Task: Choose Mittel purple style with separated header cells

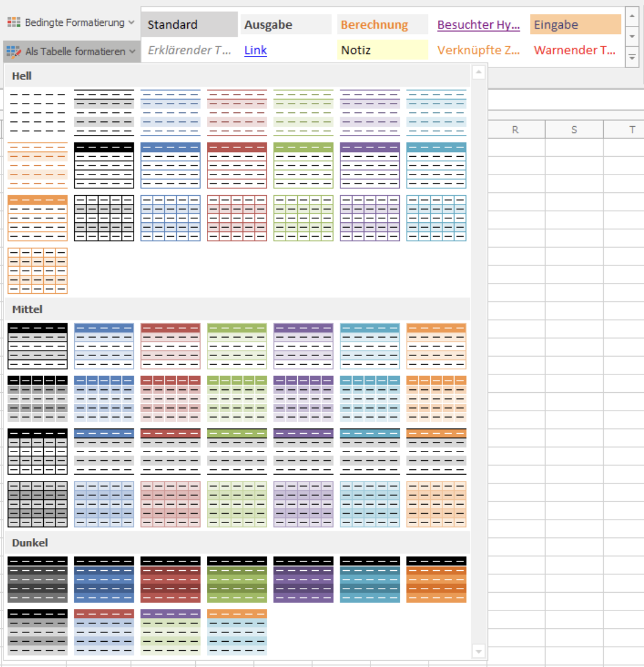Action: 304,399
